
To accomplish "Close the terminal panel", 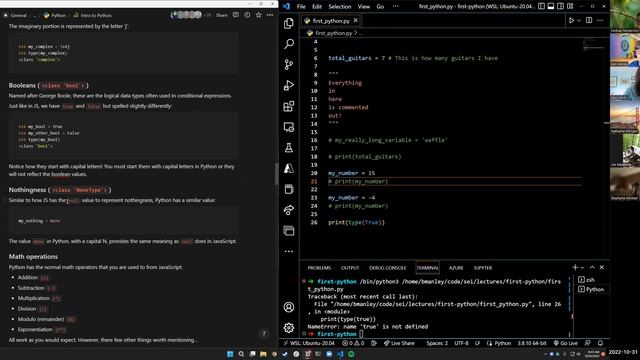I will [602, 267].
